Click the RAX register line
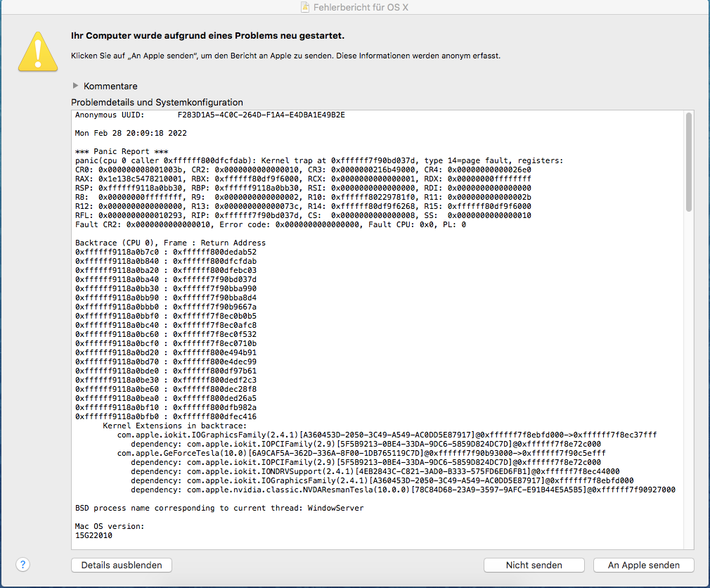This screenshot has height=588, width=710. coord(303,179)
